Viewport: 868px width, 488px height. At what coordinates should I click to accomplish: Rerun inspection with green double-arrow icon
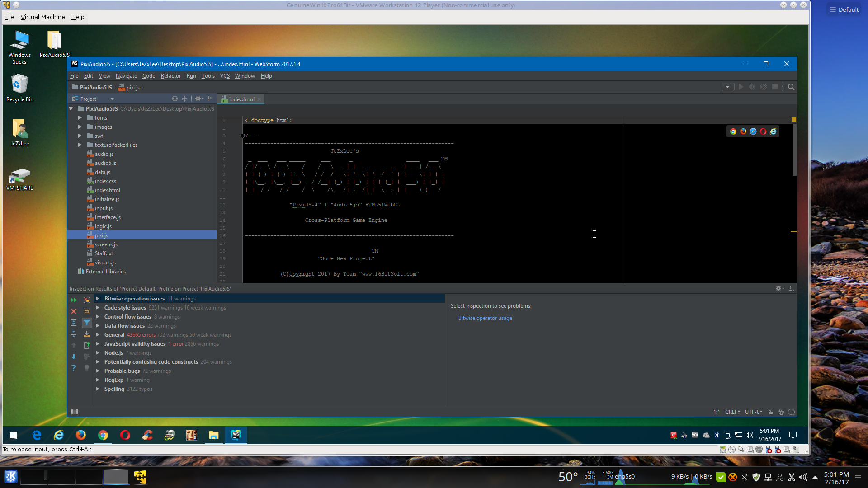(74, 300)
